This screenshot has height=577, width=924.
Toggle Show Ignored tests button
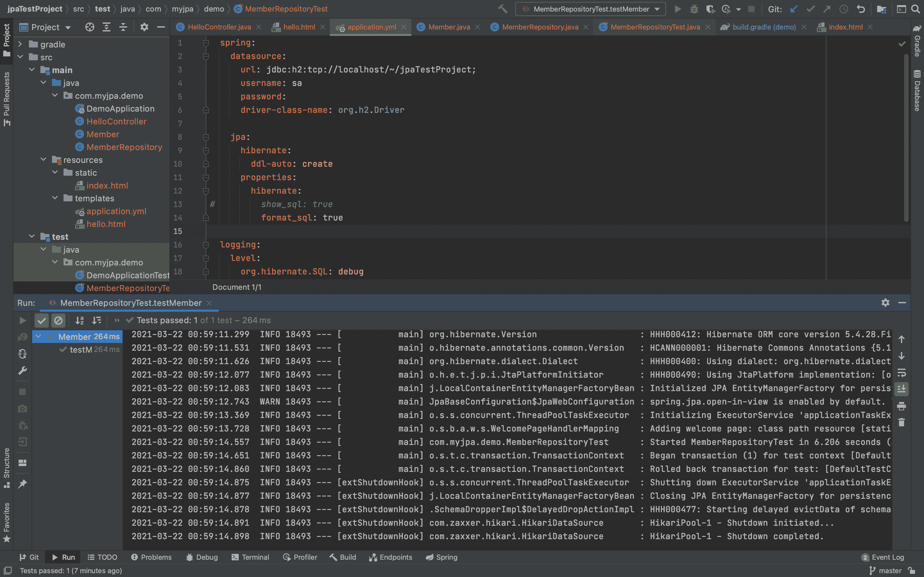coord(58,320)
